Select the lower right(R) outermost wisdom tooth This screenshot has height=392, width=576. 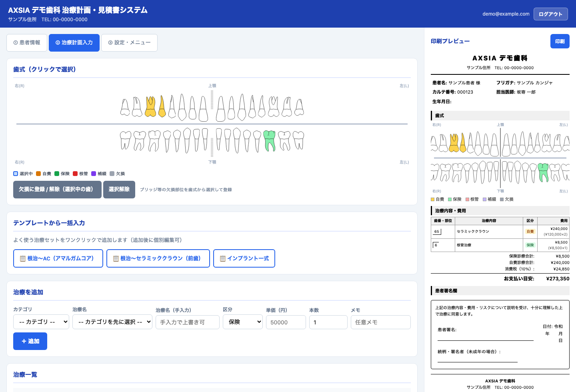pos(126,140)
